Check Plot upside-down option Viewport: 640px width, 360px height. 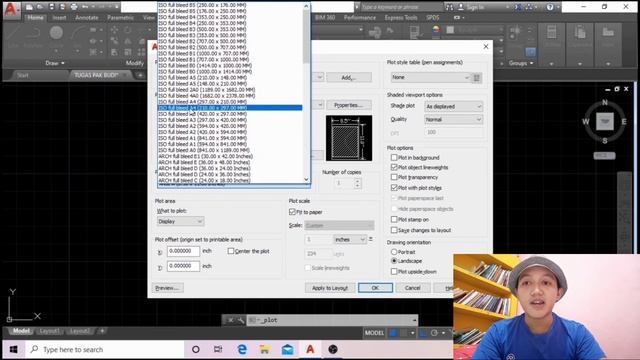coord(394,271)
